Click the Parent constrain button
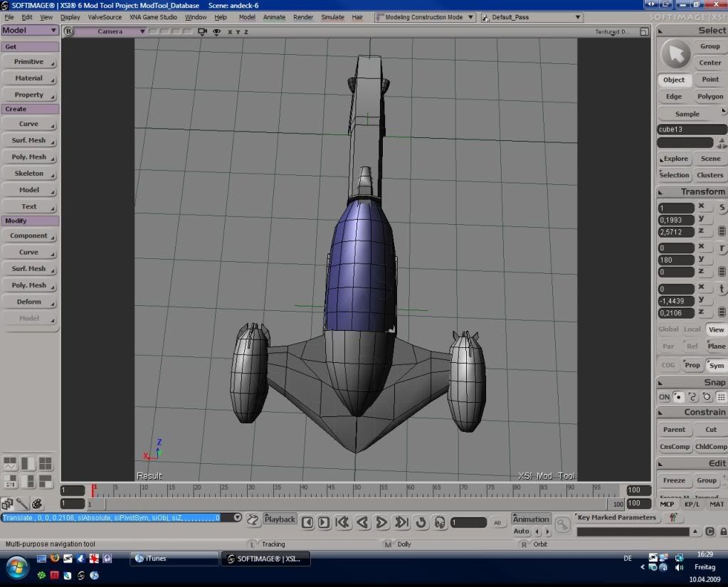The image size is (728, 587). click(674, 430)
